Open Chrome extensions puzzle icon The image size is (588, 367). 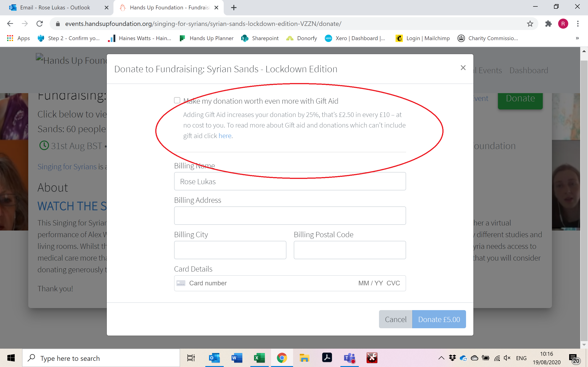point(548,24)
